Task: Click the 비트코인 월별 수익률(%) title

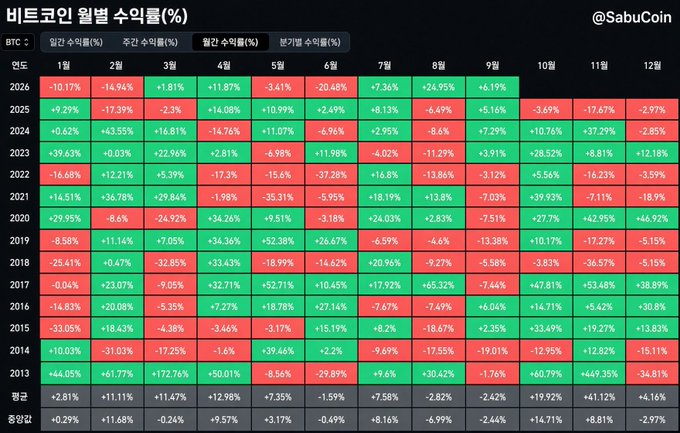Action: 97,16
